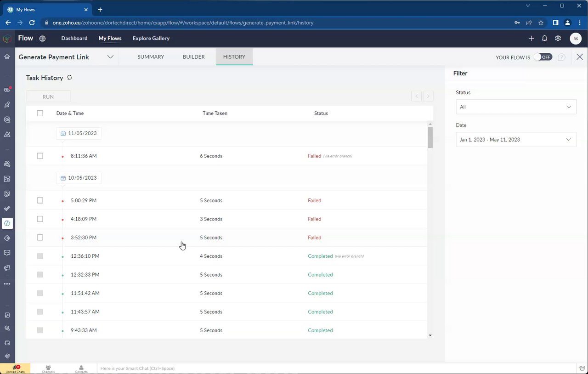The height and width of the screenshot is (374, 588).
Task: Open a new browser tab
Action: [x=100, y=9]
